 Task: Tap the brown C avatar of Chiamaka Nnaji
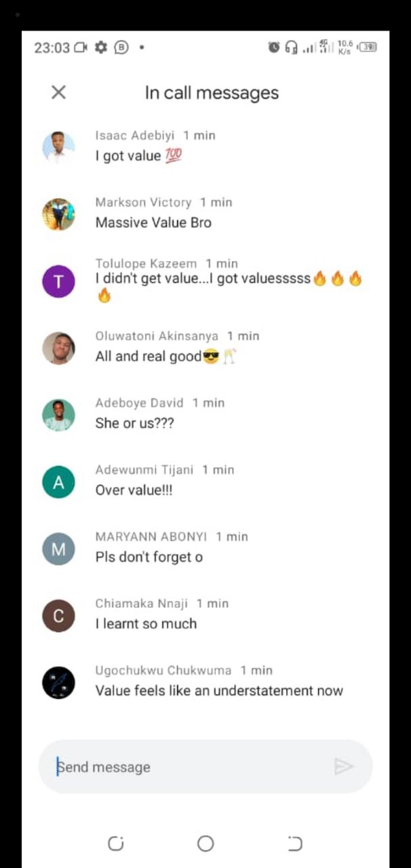click(58, 616)
